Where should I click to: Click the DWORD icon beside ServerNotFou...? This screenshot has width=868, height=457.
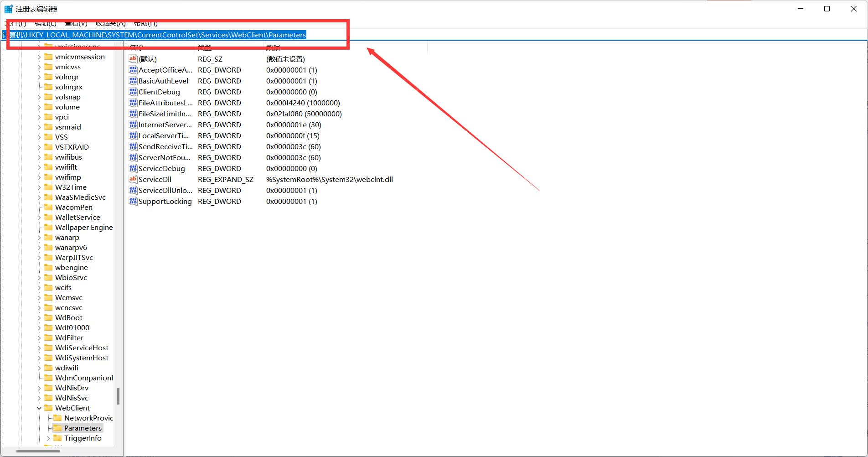point(133,157)
